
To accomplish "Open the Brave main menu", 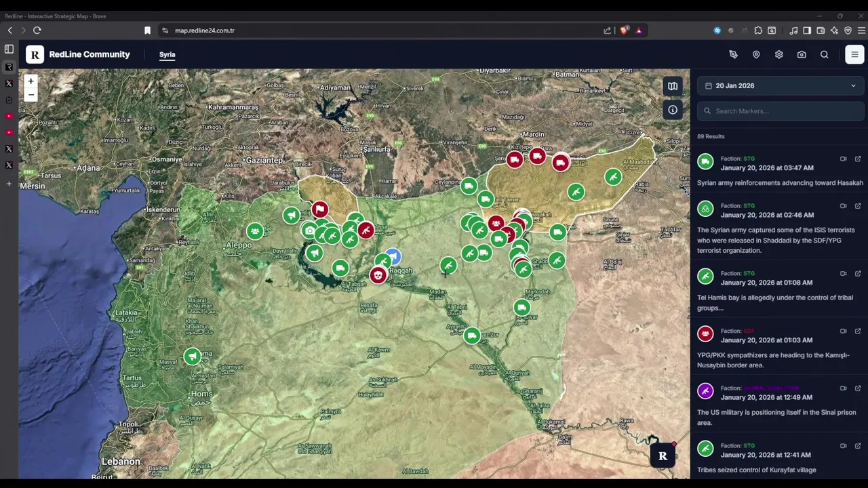I will [x=862, y=30].
